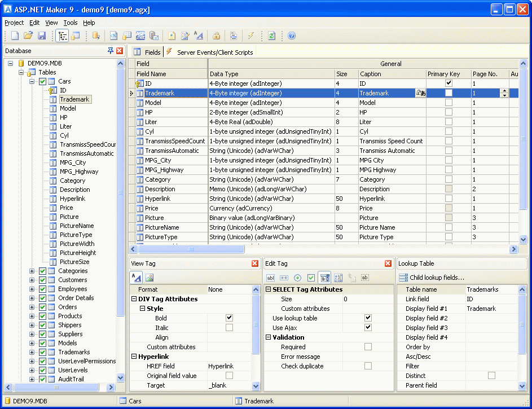Enable the Required validation checkbox
The height and width of the screenshot is (409, 532).
(368, 346)
